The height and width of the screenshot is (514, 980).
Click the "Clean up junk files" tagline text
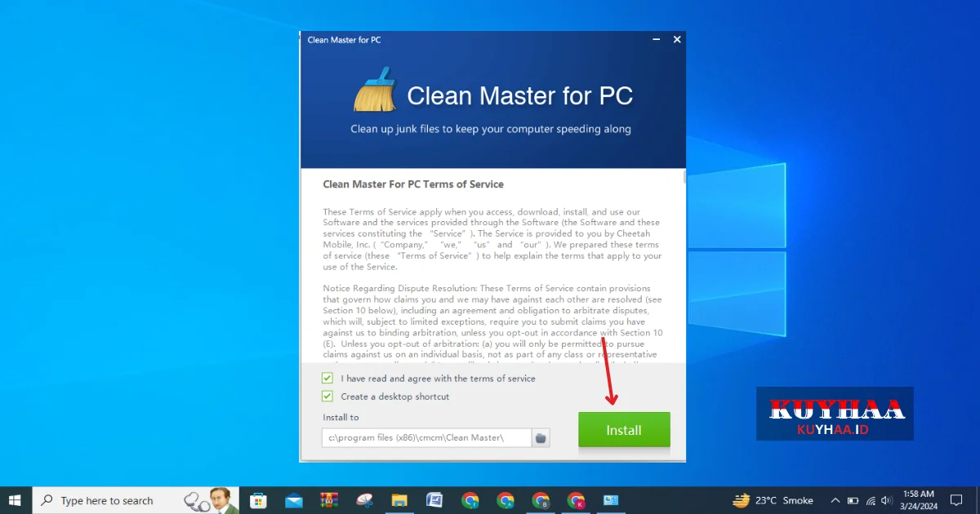click(x=491, y=129)
